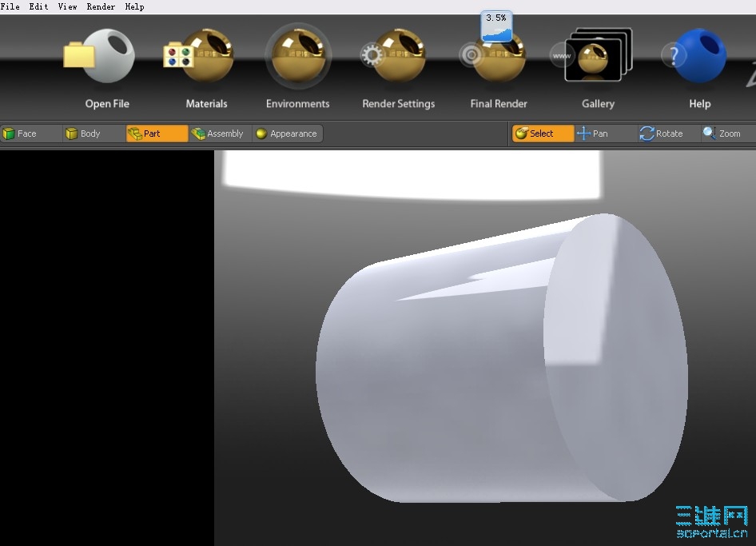The height and width of the screenshot is (546, 756).
Task: Open Render Settings gear sphere icon
Action: click(x=393, y=55)
